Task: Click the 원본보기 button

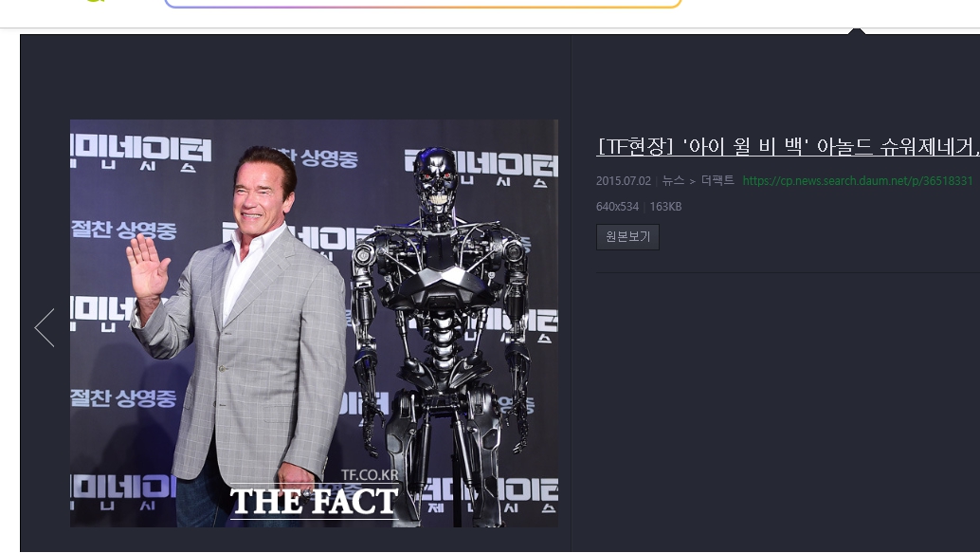Action: [627, 237]
